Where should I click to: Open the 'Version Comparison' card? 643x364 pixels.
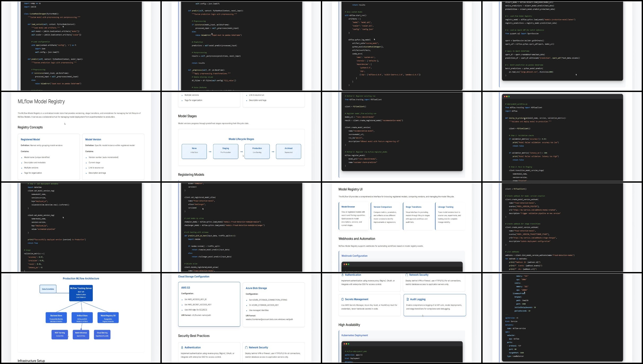point(386,216)
